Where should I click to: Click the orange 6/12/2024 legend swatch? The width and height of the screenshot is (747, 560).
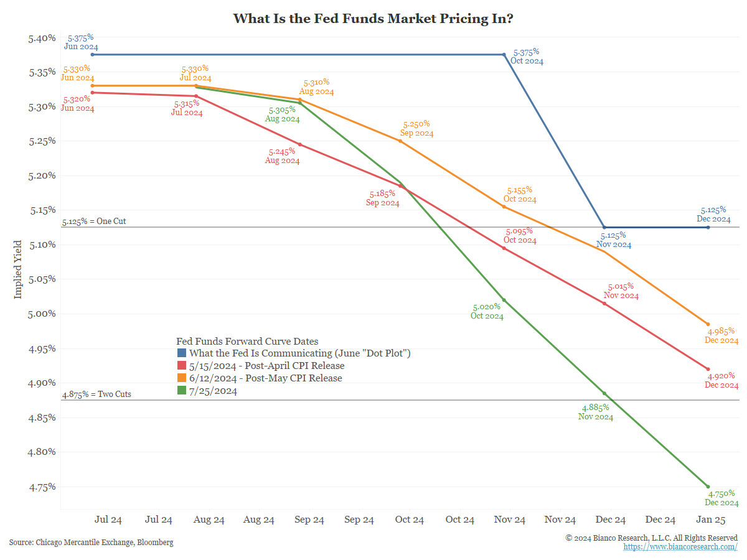[182, 378]
